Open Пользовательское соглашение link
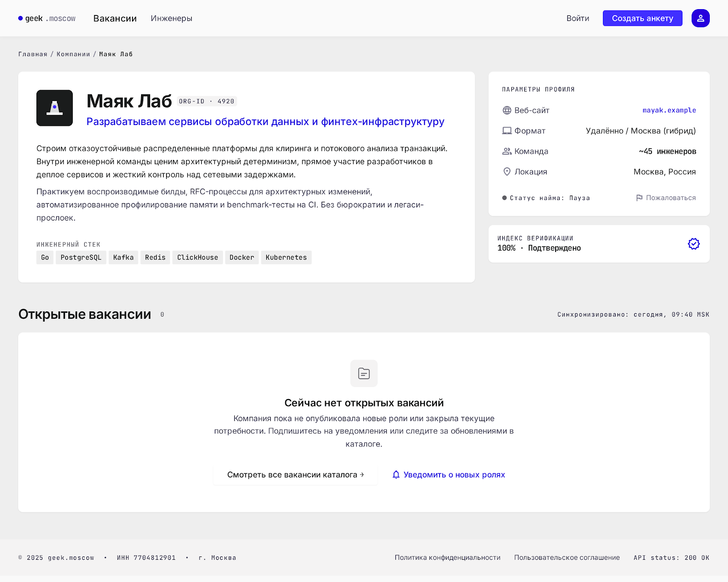Viewport: 728px width, 582px height. (x=567, y=557)
